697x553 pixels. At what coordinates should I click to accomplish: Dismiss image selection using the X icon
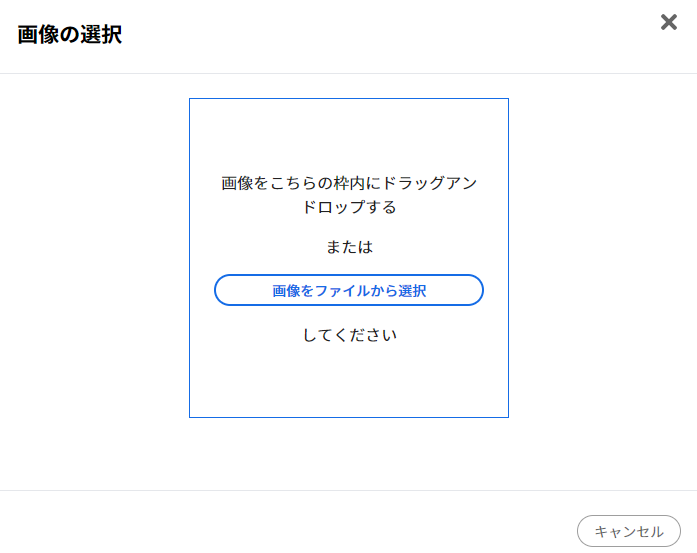pos(669,22)
